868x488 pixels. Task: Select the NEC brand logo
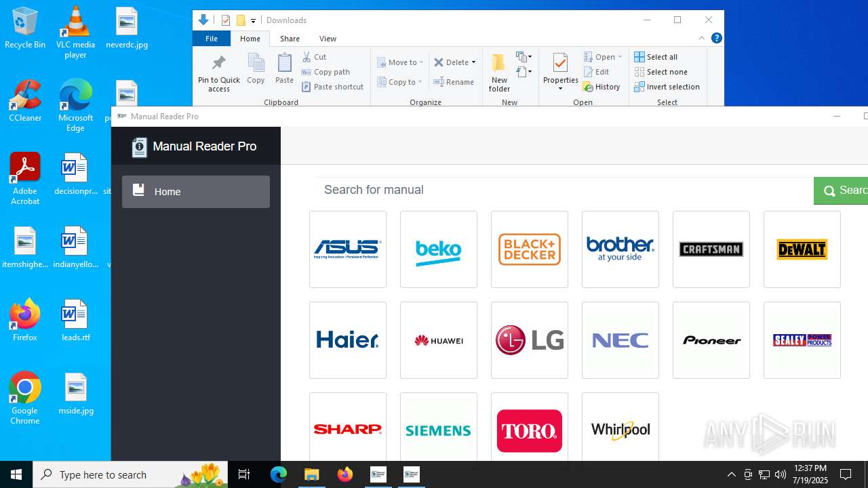(x=620, y=340)
